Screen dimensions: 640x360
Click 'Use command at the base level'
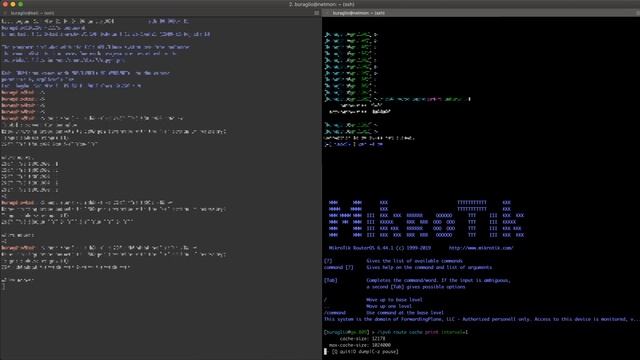pos(404,313)
